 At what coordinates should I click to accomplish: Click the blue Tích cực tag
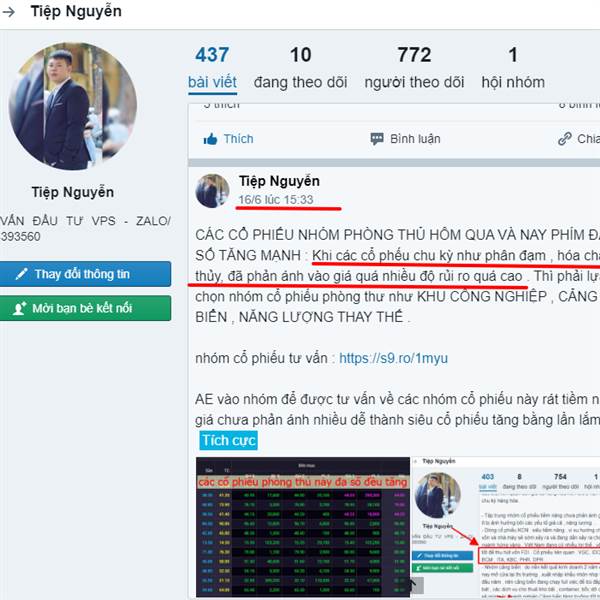click(228, 440)
